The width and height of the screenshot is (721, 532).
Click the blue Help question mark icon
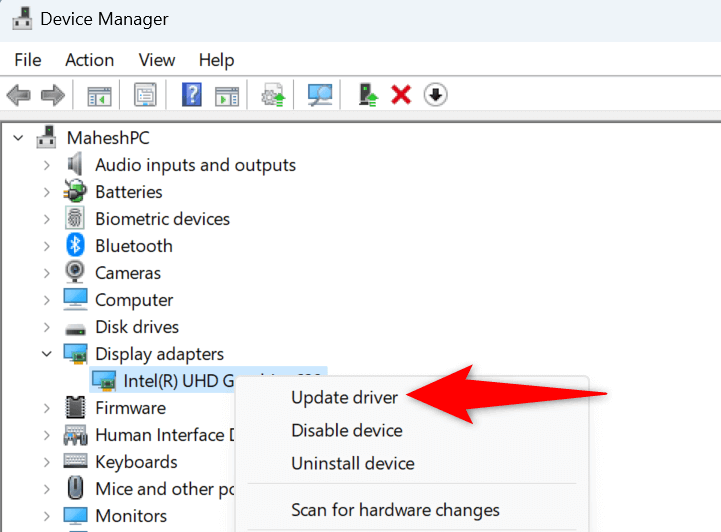click(x=192, y=95)
